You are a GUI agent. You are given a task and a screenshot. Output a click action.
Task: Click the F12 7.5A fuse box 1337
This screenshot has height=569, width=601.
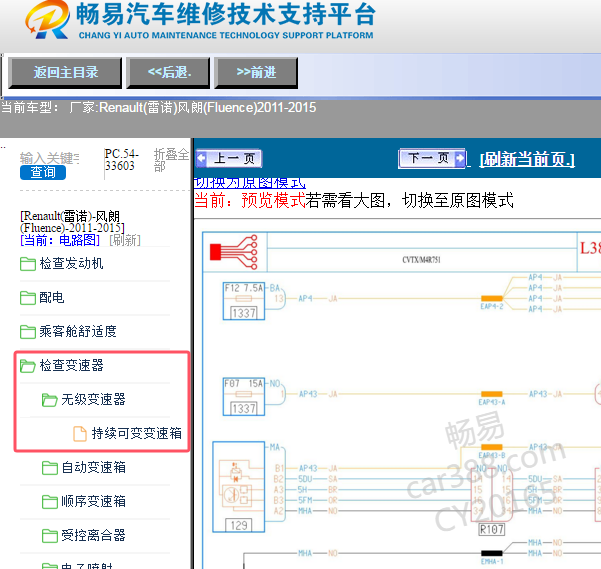coord(244,301)
